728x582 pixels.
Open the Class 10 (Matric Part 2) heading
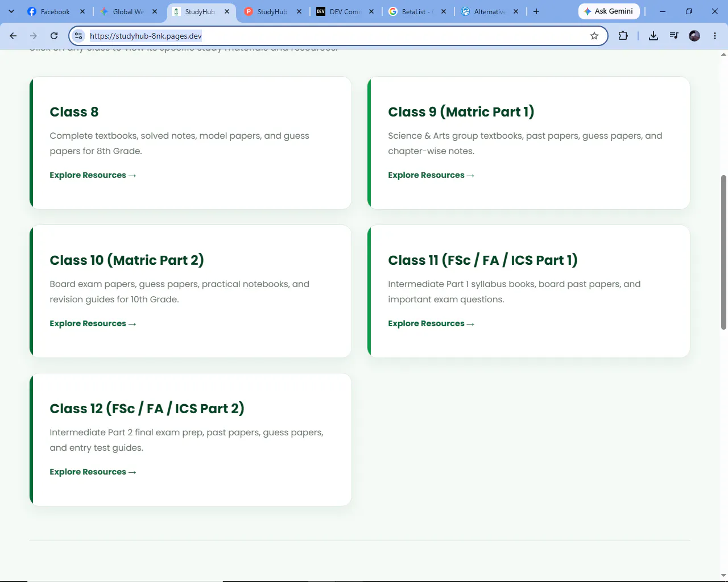(127, 260)
